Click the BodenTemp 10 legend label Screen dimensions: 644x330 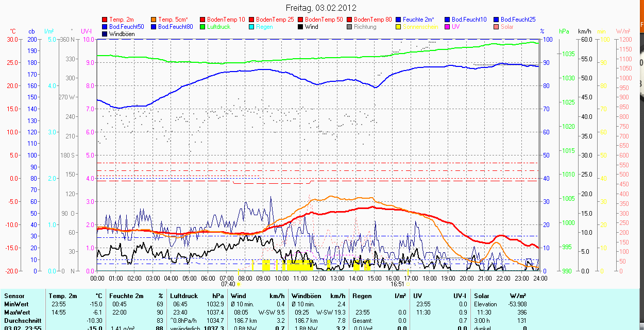226,20
